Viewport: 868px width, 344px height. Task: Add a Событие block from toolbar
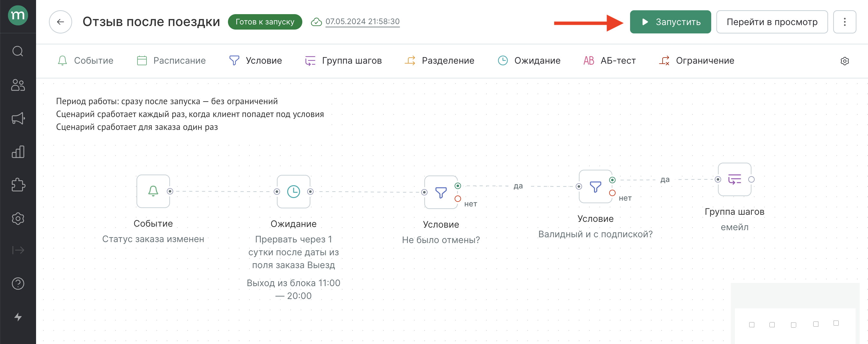pyautogui.click(x=85, y=60)
